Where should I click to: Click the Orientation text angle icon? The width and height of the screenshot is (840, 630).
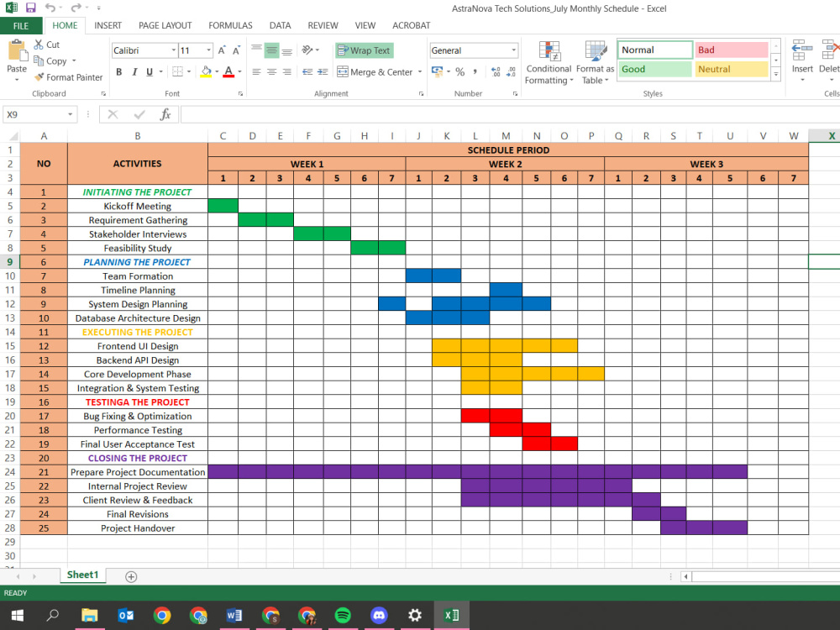click(x=307, y=50)
